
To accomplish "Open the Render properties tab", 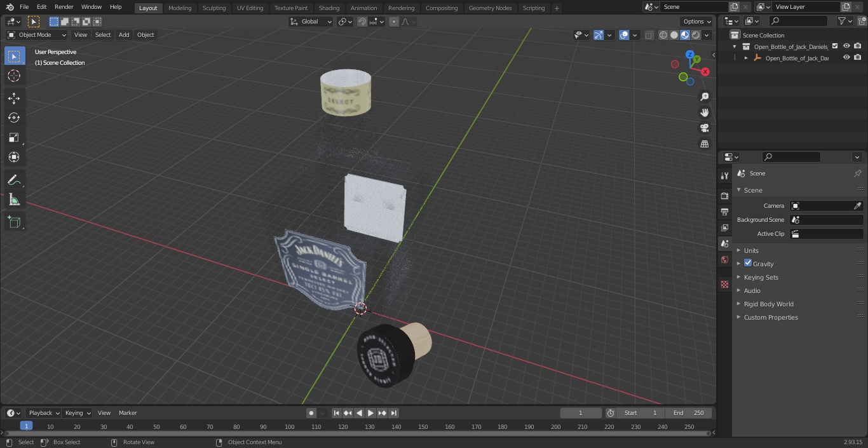I will (724, 196).
